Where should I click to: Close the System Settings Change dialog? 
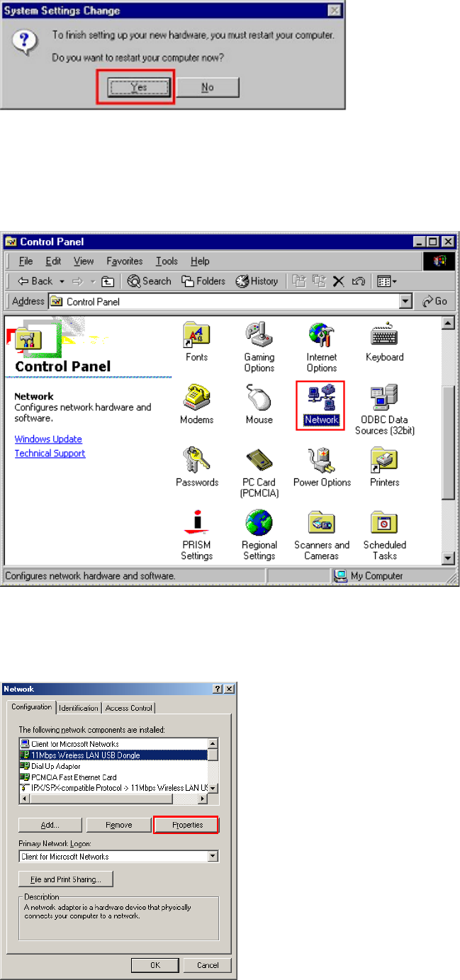(334, 11)
